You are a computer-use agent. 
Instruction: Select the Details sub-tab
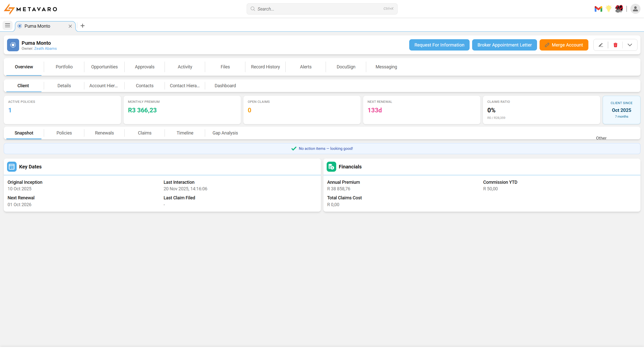pyautogui.click(x=64, y=86)
